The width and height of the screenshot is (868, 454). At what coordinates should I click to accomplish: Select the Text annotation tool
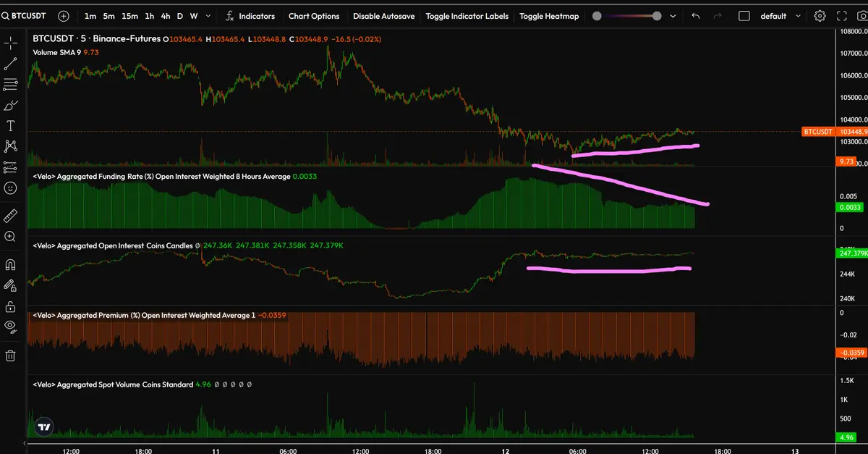(11, 126)
